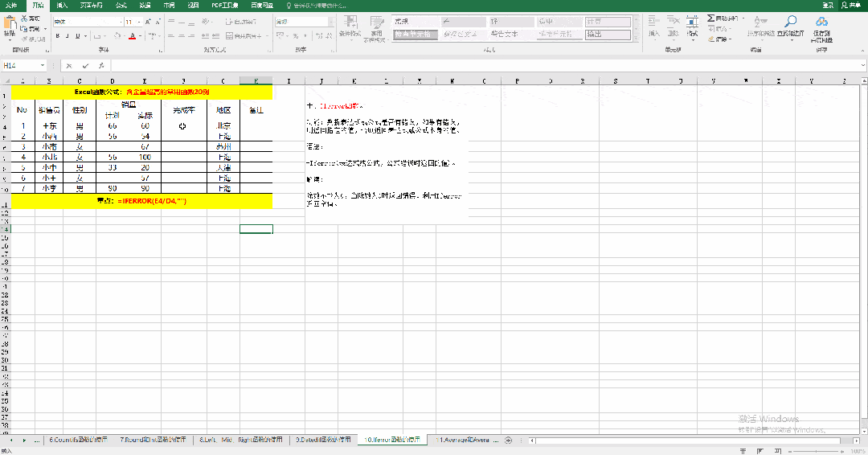The height and width of the screenshot is (455, 868).
Task: Click the AutoSum sigma icon
Action: coord(710,18)
